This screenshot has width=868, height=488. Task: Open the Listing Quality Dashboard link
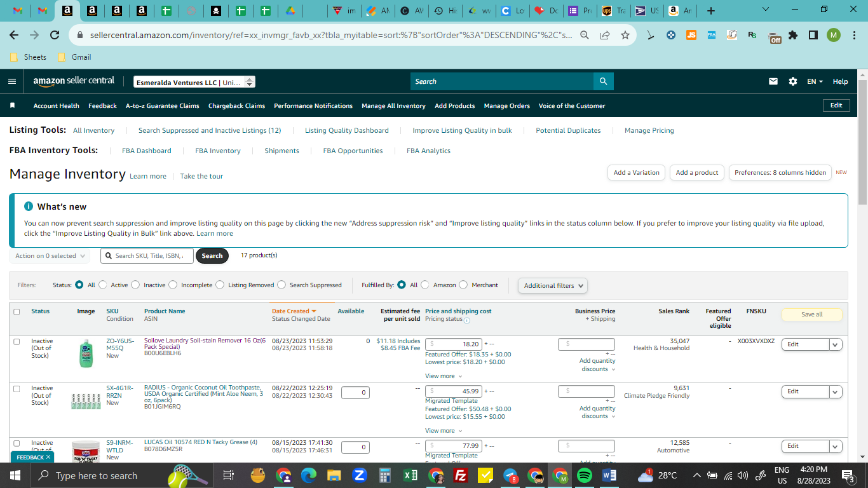tap(347, 130)
